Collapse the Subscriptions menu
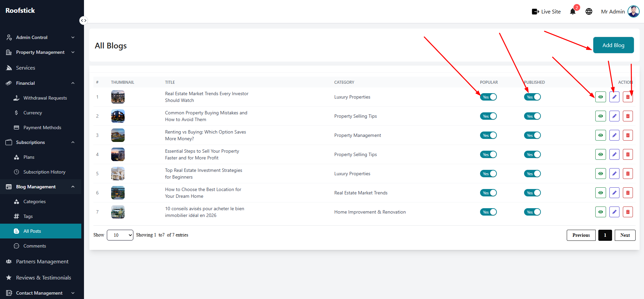 [41, 142]
